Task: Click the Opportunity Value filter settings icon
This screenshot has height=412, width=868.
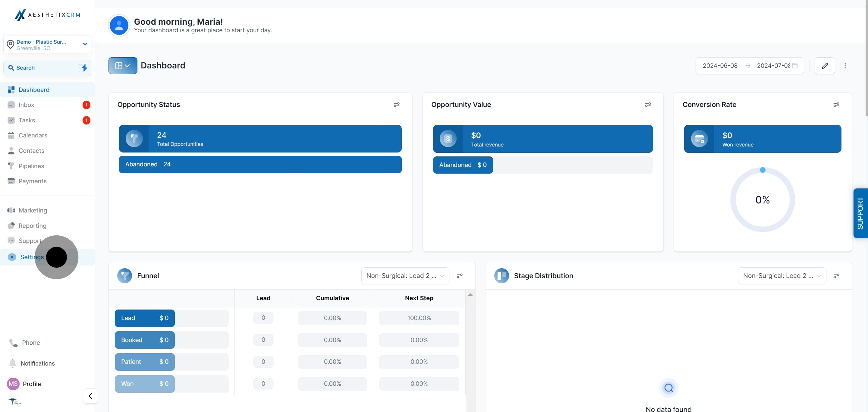Action: (648, 105)
